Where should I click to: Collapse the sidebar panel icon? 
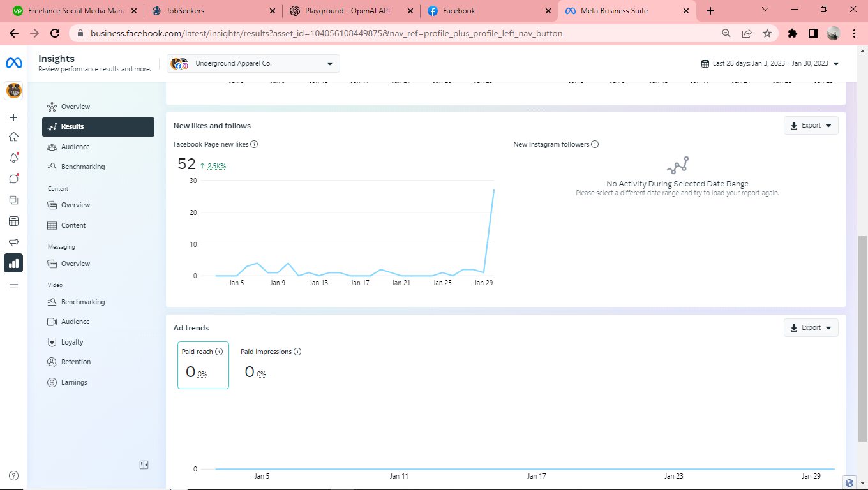point(144,465)
